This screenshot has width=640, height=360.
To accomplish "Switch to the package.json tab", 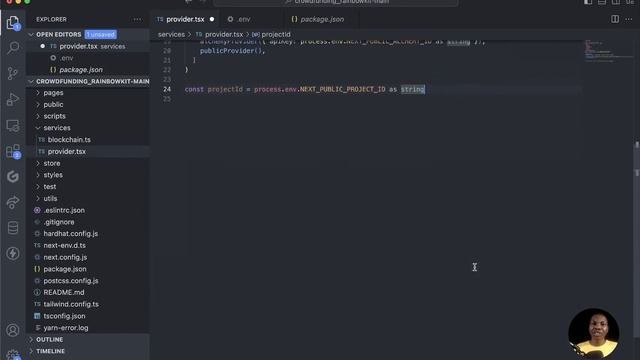I will pos(322,19).
